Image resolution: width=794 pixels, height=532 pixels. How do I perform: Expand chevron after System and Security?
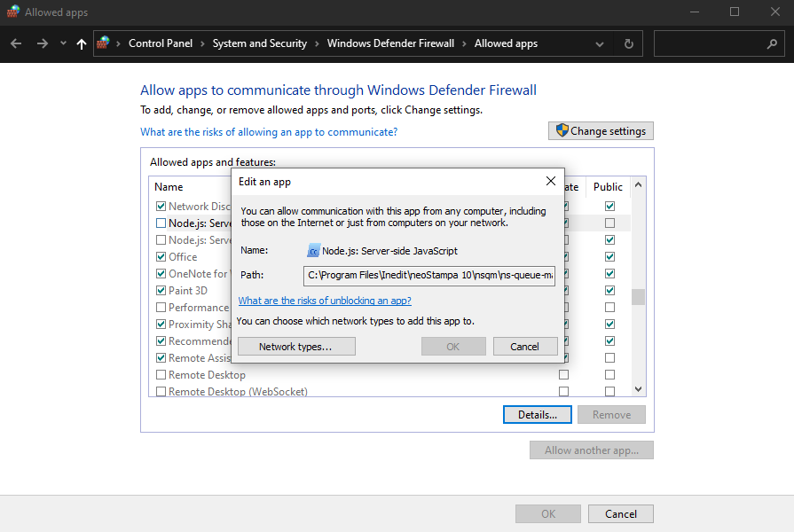[x=317, y=44]
